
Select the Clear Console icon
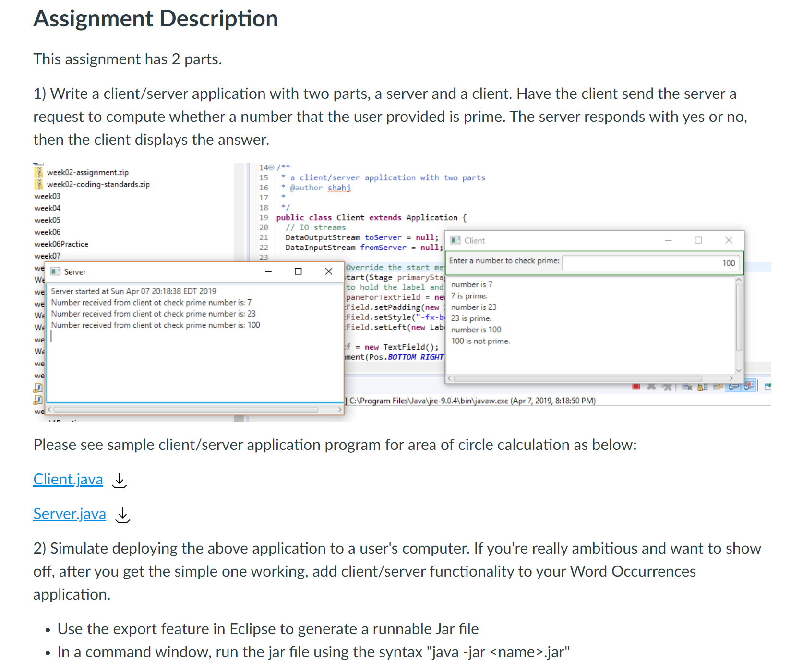(687, 387)
